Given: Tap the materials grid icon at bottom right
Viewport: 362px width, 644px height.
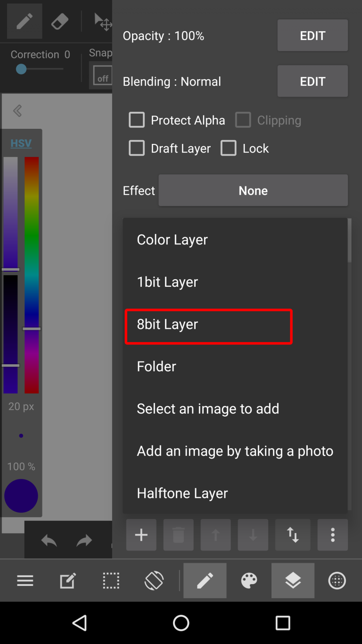Looking at the screenshot, I should (337, 581).
